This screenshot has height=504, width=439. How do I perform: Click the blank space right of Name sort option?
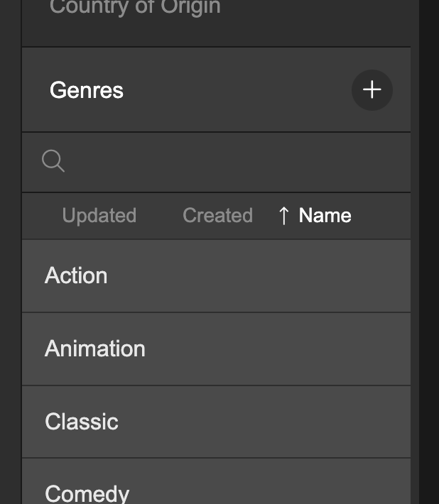tap(381, 216)
